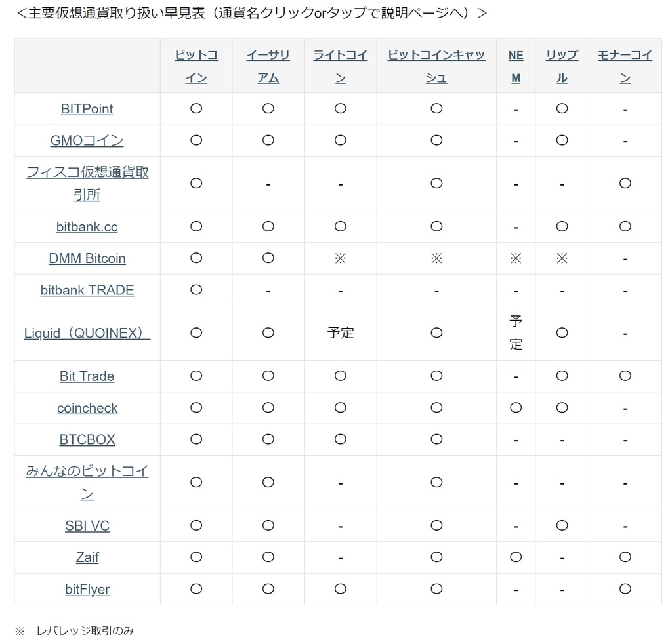Click the dash in SBI VC's ライトコイン cell
Image resolution: width=672 pixels, height=644 pixels.
341,527
